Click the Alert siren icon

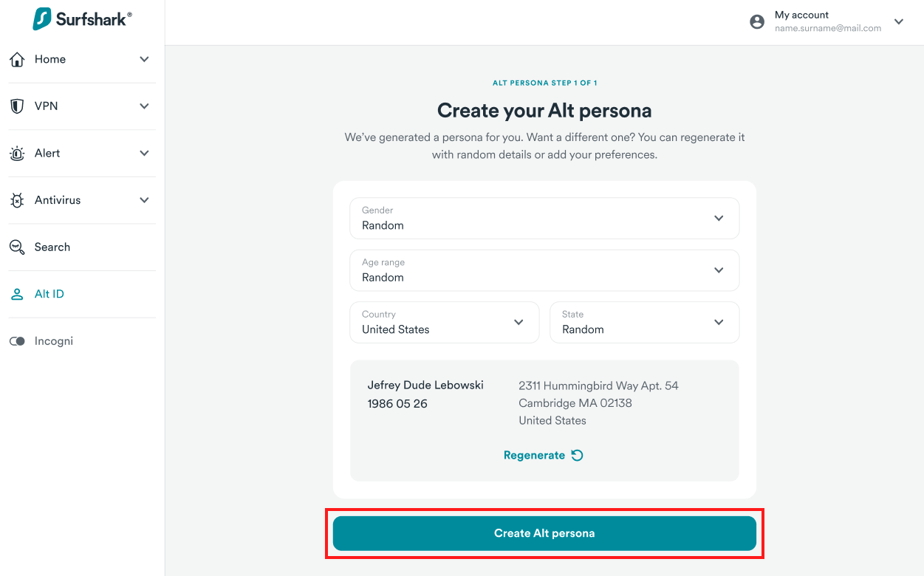17,154
